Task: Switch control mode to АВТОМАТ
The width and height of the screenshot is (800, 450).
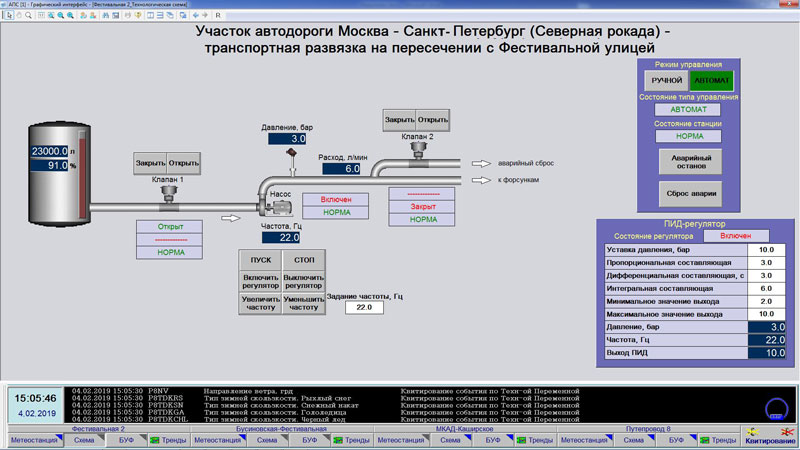Action: [711, 80]
